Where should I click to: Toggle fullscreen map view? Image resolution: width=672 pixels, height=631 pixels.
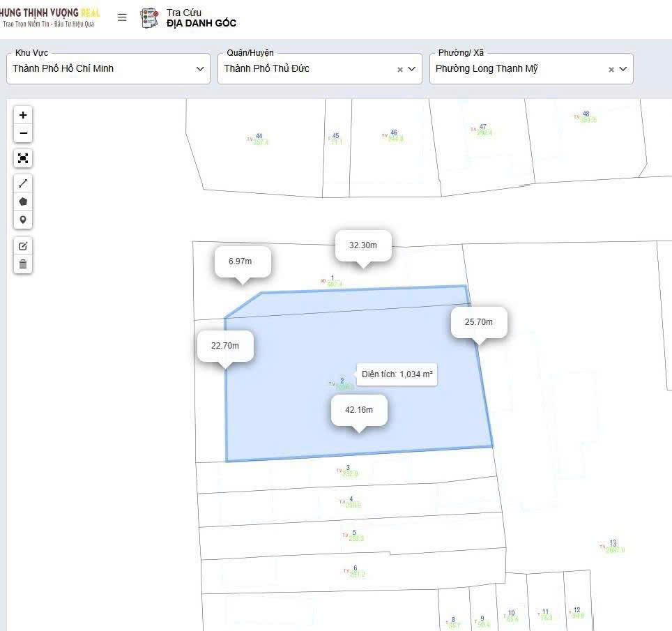tap(23, 158)
